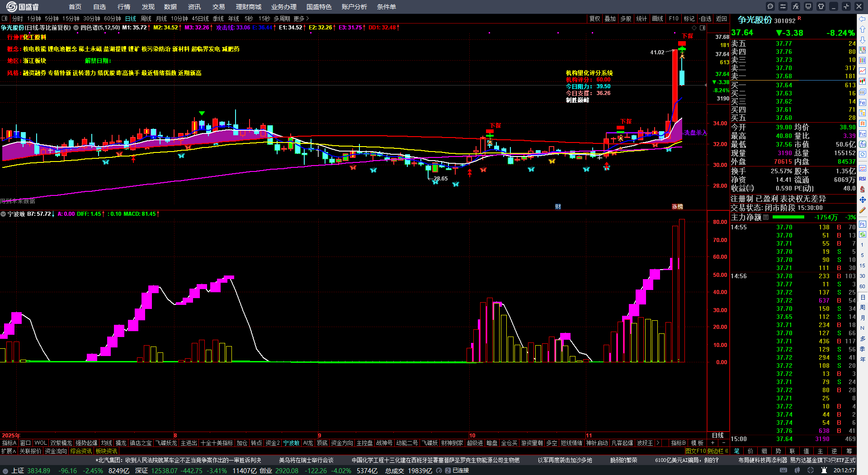Open the 模板 template dropdown
The height and width of the screenshot is (475, 868).
click(x=697, y=443)
